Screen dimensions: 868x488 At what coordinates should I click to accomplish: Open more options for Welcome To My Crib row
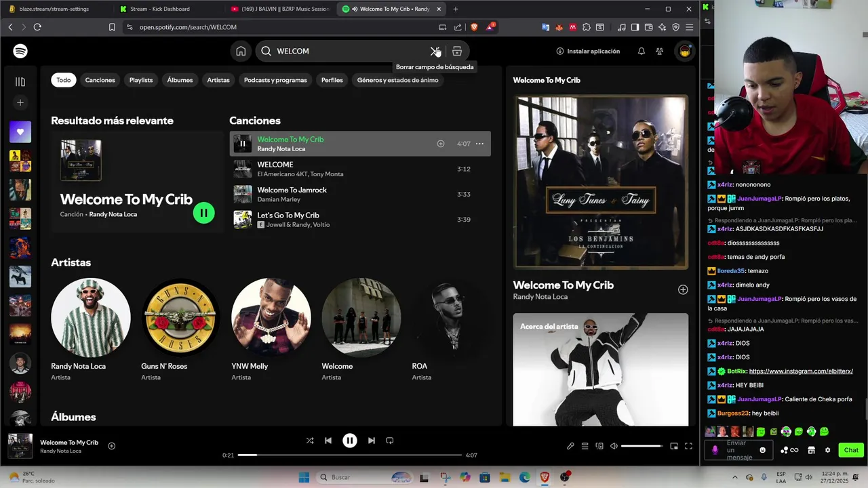tap(479, 144)
